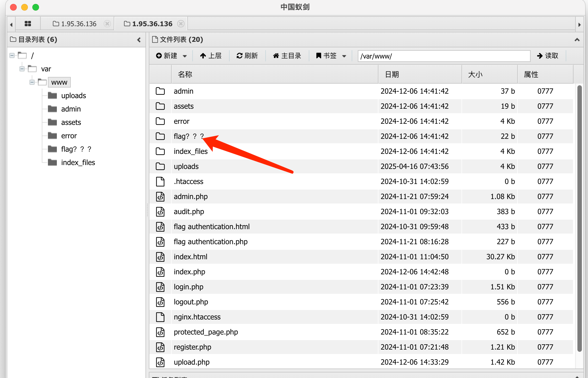Open the 书签 bookmarks dropdown

point(331,56)
